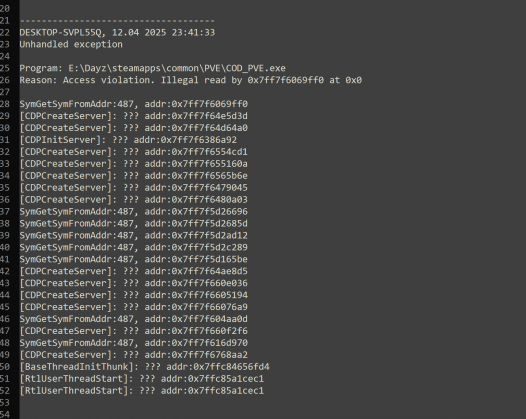Click the DESKTOP-SVPL55Q timestamp line
Image resolution: width=526 pixels, height=419 pixels.
coord(117,33)
